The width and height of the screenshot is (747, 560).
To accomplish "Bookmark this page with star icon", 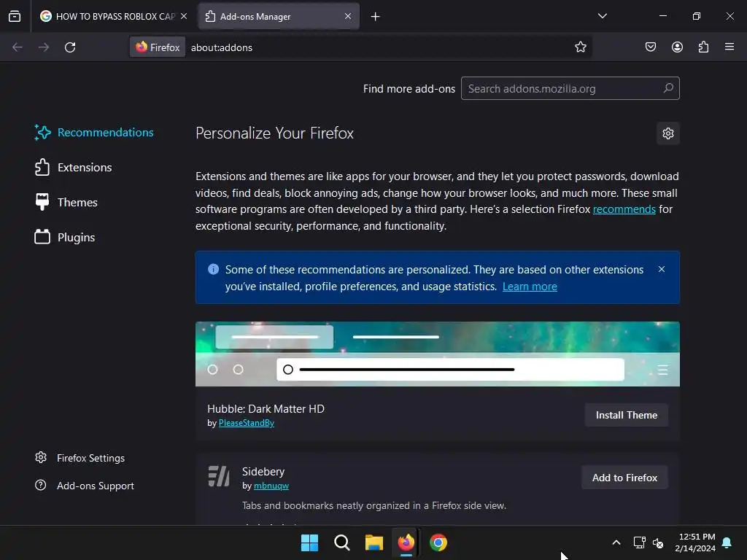I will pos(580,47).
